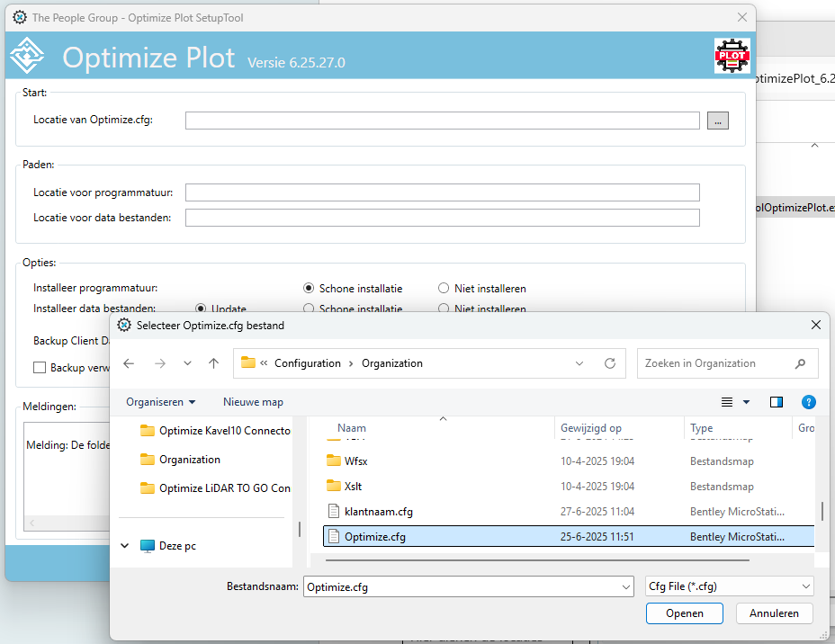Tick the Backup checkbox
Viewport: 835px width, 644px height.
(40, 368)
